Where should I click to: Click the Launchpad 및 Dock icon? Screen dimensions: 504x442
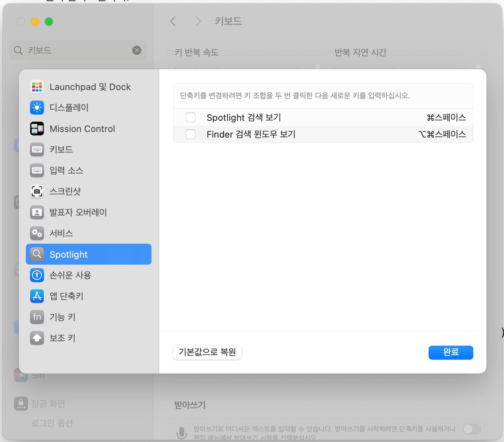click(x=37, y=87)
